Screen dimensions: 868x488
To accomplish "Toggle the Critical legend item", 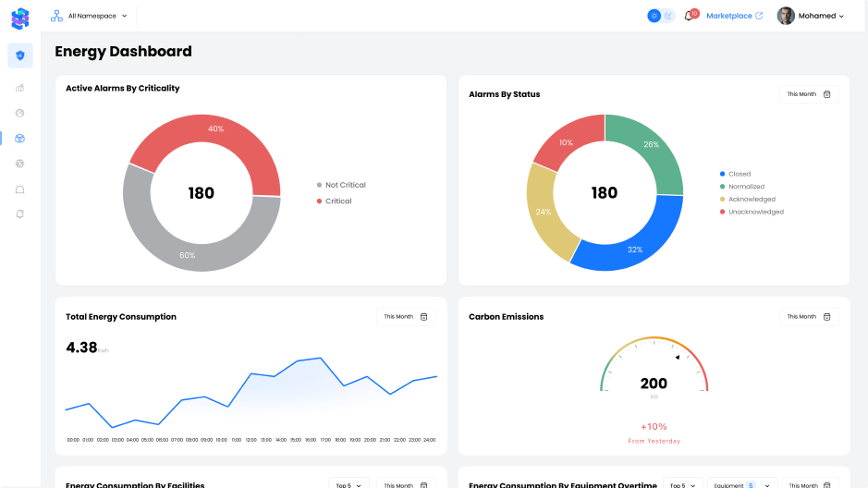I will point(337,201).
